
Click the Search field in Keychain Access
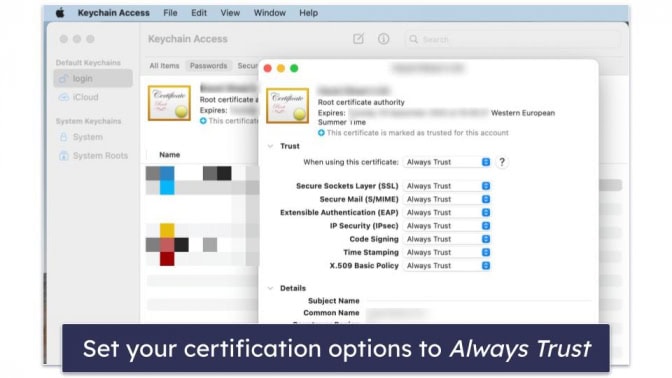(512, 39)
